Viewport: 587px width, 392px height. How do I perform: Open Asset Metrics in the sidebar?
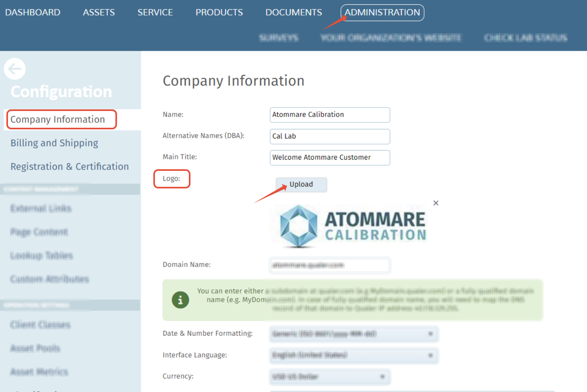[39, 372]
